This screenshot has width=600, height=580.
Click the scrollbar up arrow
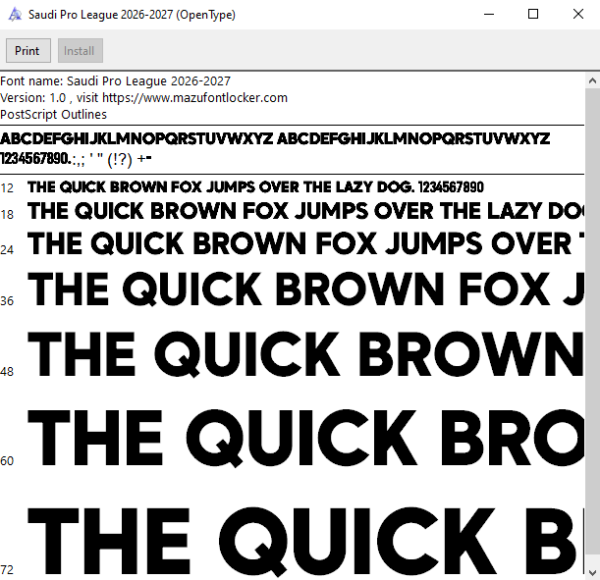pos(592,81)
